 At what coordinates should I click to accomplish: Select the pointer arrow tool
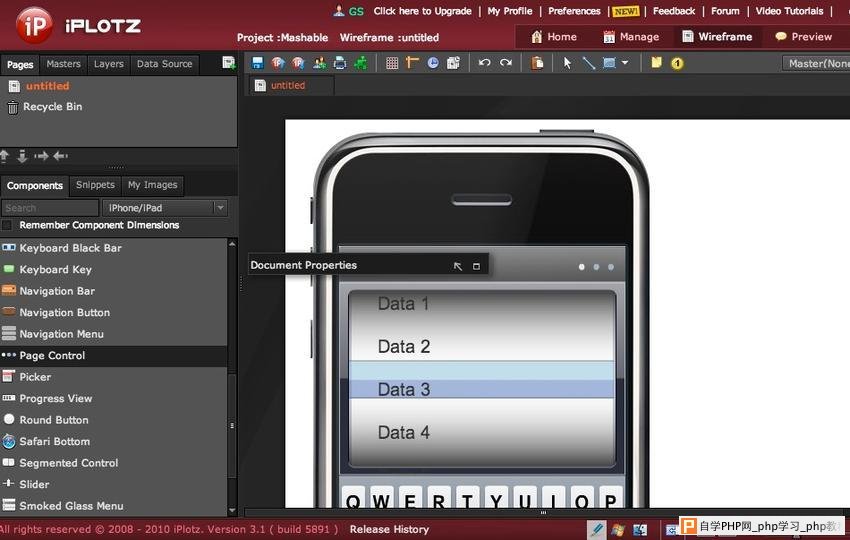click(567, 63)
